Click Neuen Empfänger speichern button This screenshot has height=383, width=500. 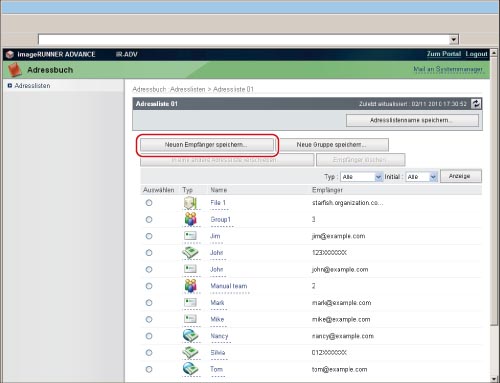207,145
